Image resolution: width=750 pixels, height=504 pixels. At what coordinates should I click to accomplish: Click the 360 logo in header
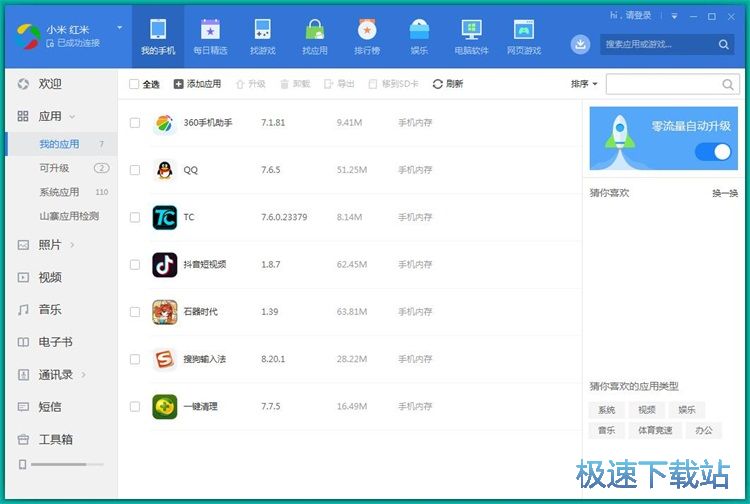tap(28, 36)
